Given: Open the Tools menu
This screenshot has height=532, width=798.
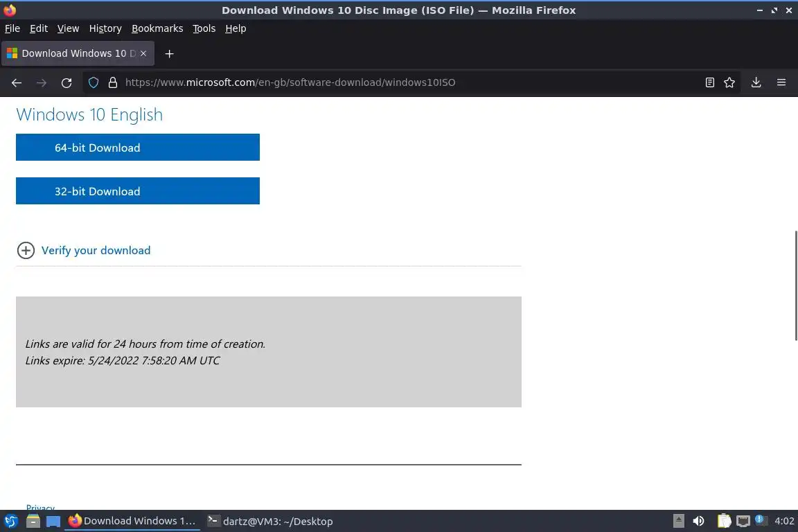Looking at the screenshot, I should pyautogui.click(x=204, y=28).
